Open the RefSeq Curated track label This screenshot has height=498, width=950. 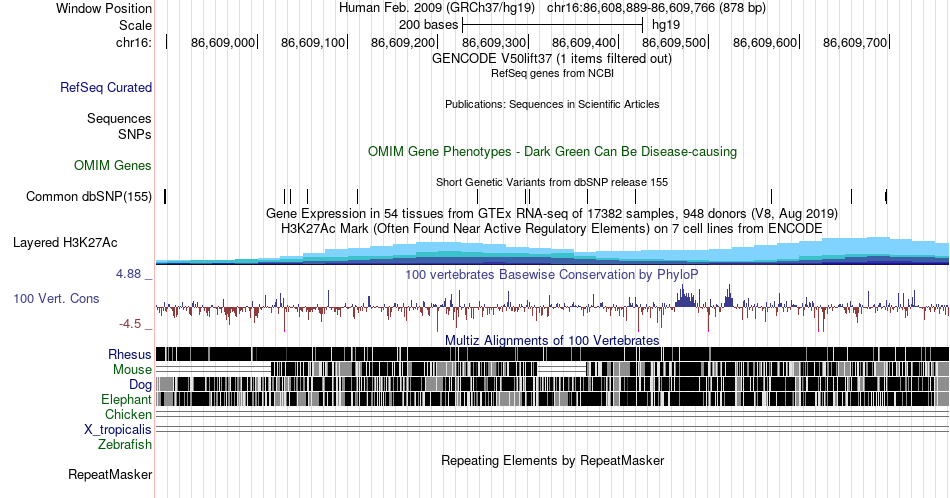point(106,87)
